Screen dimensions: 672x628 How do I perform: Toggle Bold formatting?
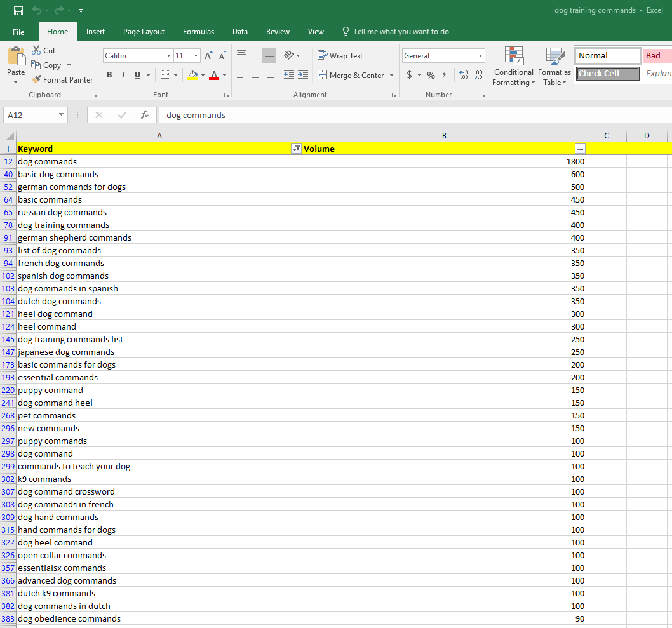coord(109,75)
